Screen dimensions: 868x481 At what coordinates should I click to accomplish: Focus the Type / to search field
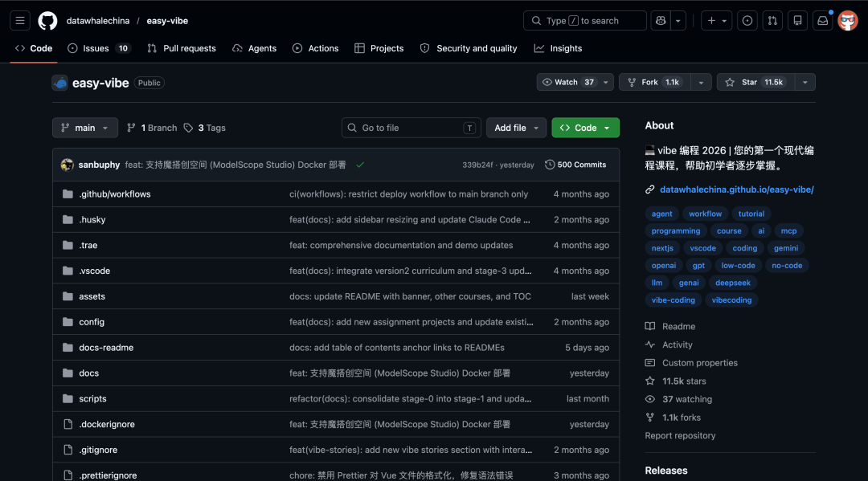click(x=584, y=21)
